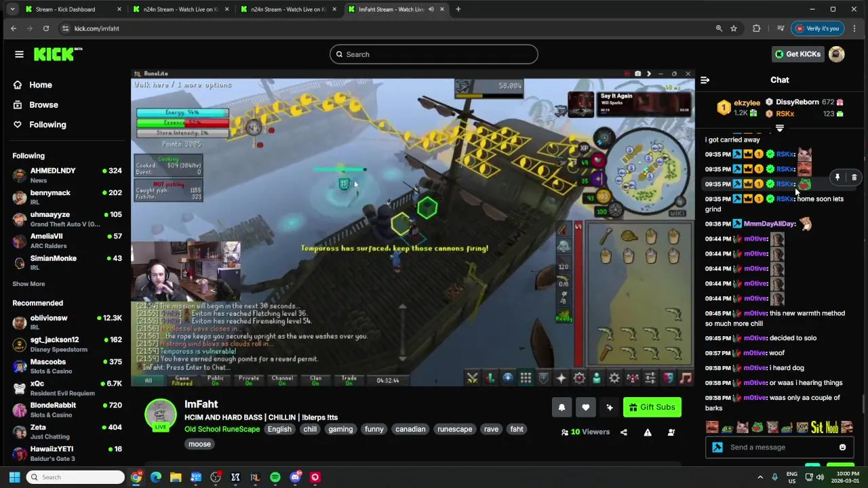Viewport: 868px width, 488px height.
Task: Click the sparkle icon beside Gift Subs
Action: [609, 407]
